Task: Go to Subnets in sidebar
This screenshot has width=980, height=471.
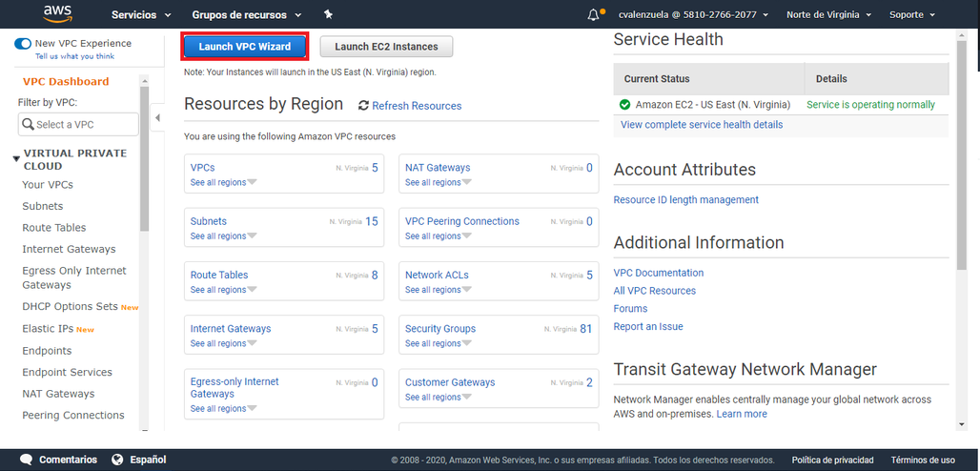Action: coord(43,206)
